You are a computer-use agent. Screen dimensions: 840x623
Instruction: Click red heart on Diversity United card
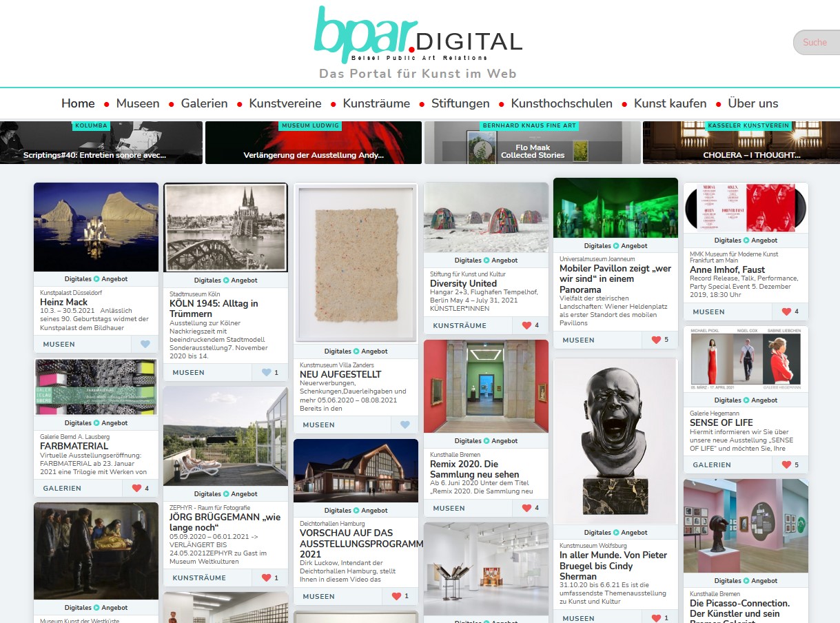(527, 325)
